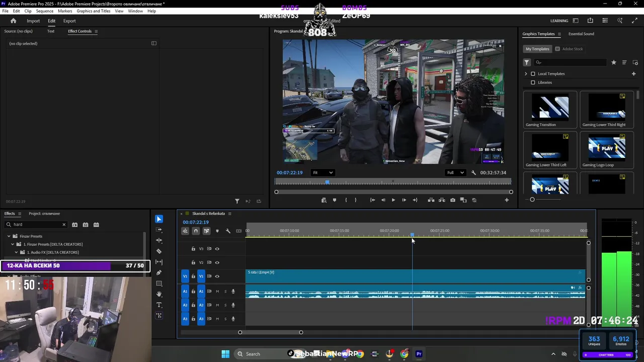Toggle YUV Effects filter in Effects panel
Viewport: 644px width, 362px height.
[96, 225]
